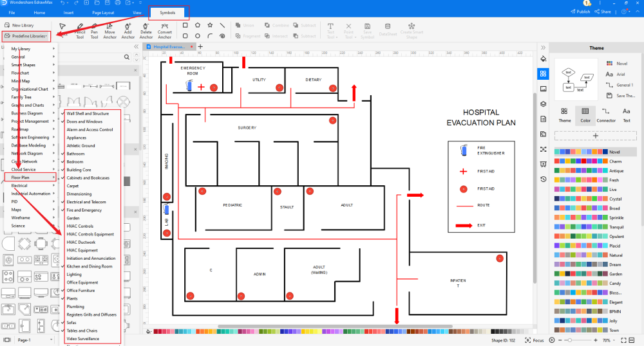Select the circle shape tool
The width and height of the screenshot is (644, 346).
[198, 36]
